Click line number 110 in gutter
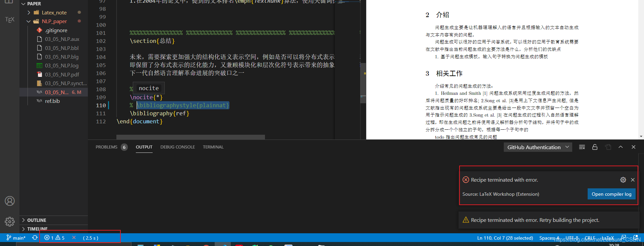 click(101, 105)
